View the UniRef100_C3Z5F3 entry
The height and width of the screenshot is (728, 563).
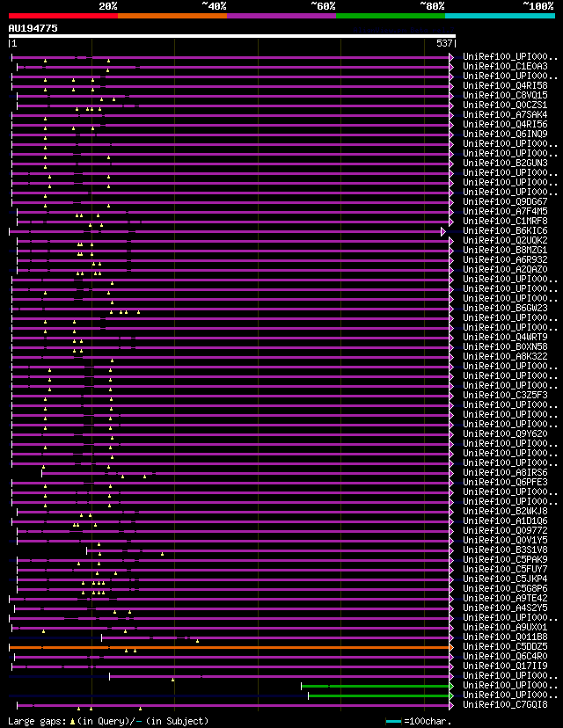[506, 395]
